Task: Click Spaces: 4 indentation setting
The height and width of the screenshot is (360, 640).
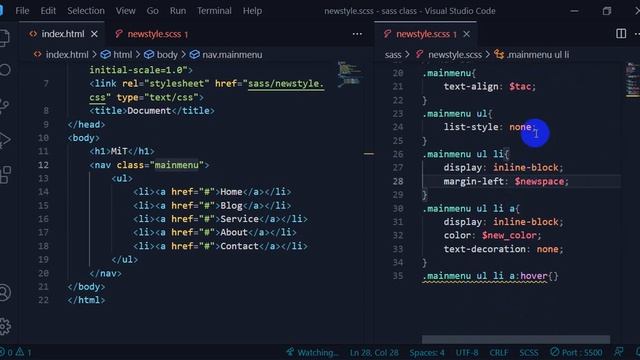Action: pyautogui.click(x=427, y=352)
